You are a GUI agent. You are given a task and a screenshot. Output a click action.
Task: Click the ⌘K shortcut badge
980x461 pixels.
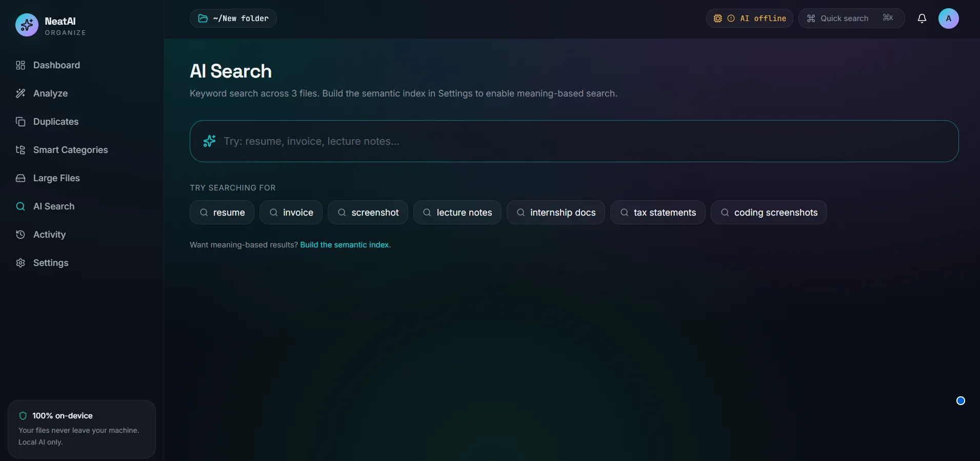pyautogui.click(x=888, y=18)
